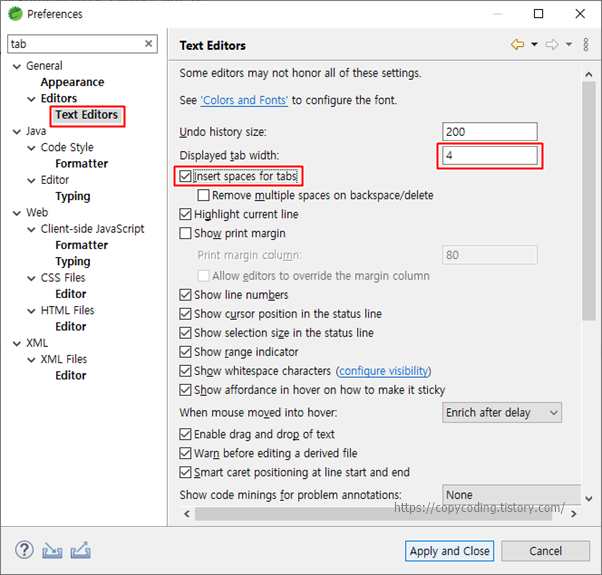Open the view menu three-dots icon
This screenshot has height=575, width=602.
click(586, 45)
